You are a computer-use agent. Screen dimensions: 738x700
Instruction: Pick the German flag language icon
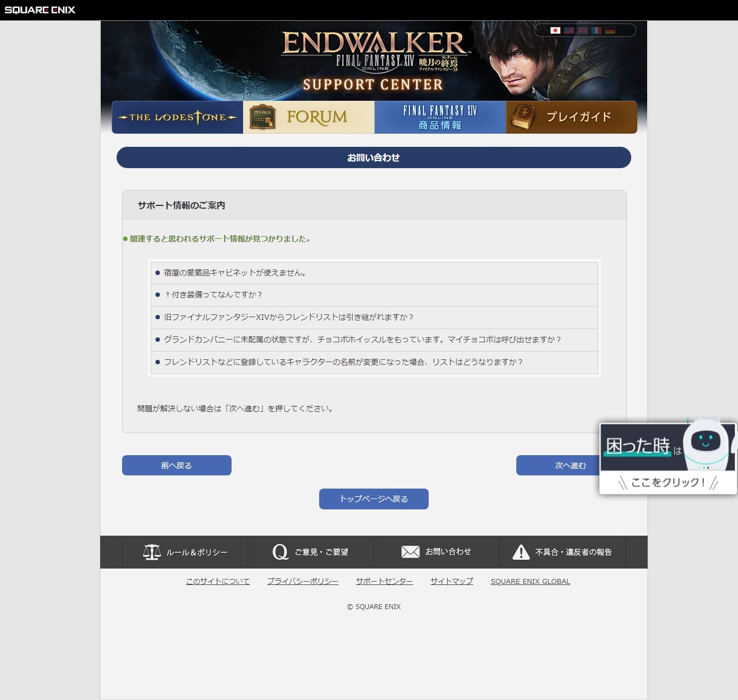610,31
